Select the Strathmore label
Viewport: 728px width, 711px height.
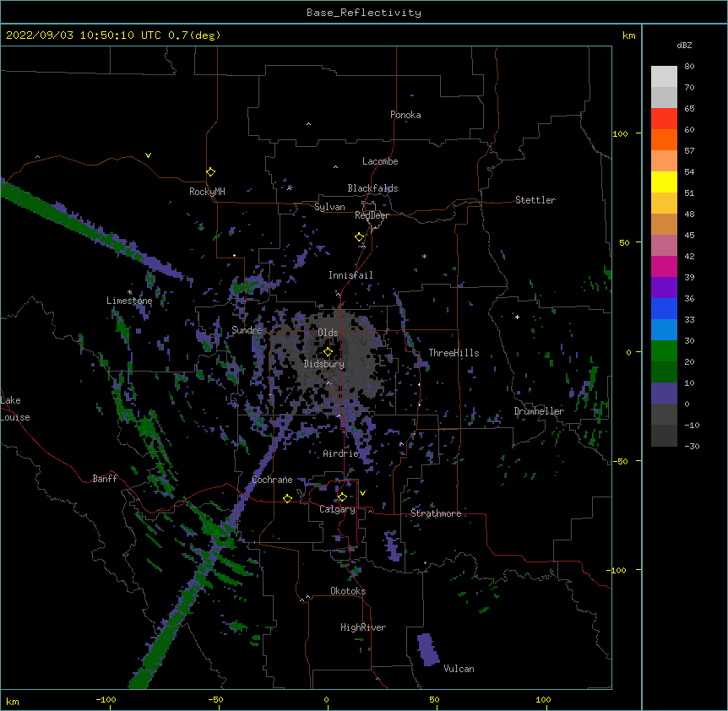(x=436, y=513)
